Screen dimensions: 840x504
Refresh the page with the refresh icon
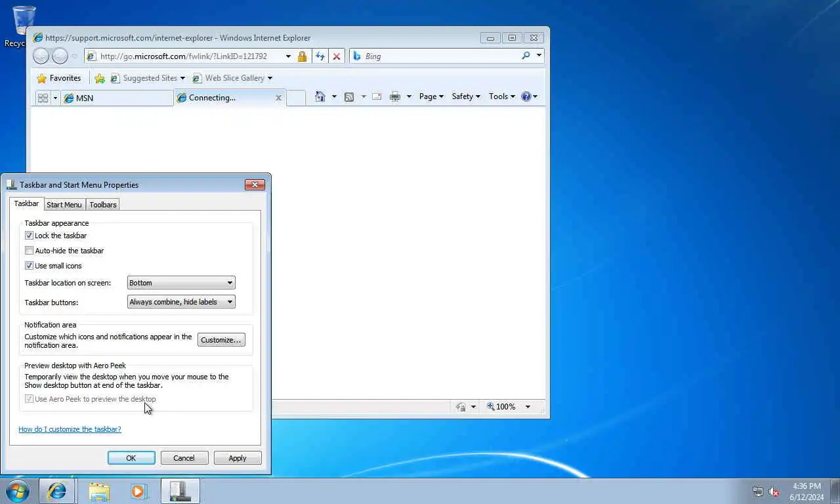[320, 56]
